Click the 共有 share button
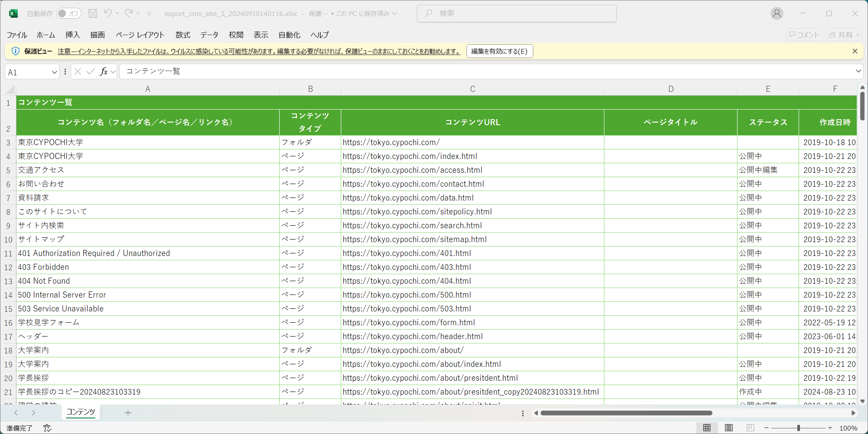868x434 pixels. (844, 35)
